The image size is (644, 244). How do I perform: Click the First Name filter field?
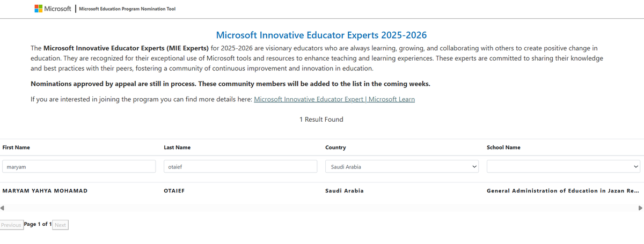pos(79,167)
